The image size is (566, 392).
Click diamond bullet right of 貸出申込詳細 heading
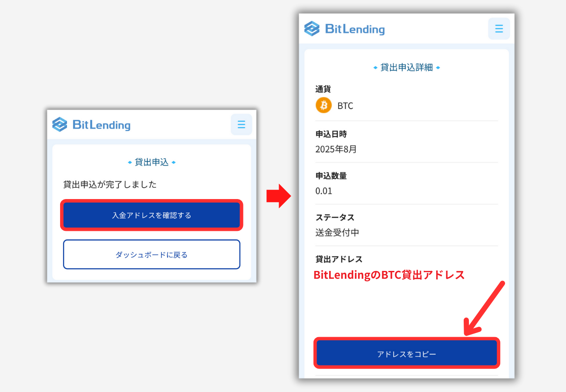tap(438, 68)
